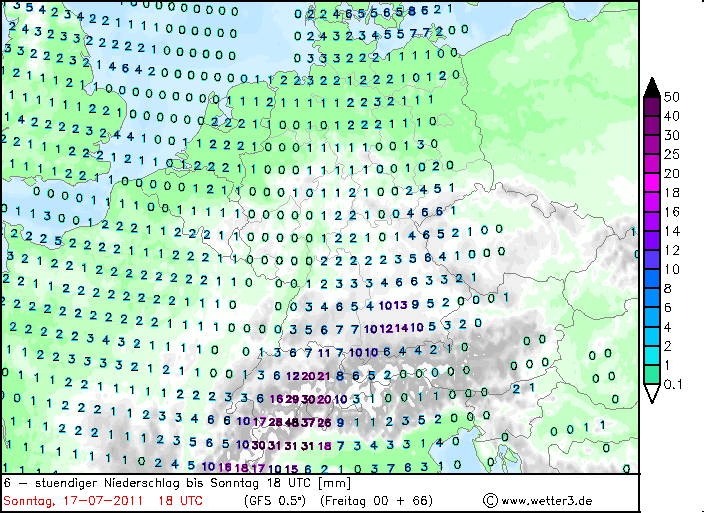Click legend color band between 10 and 12
Image resolution: width=704 pixels, height=513 pixels.
click(x=652, y=260)
